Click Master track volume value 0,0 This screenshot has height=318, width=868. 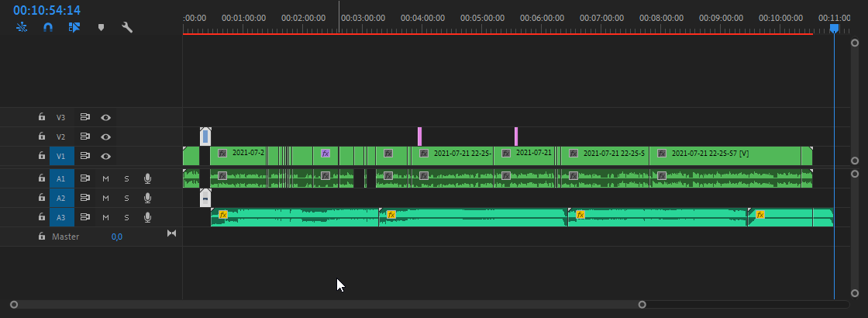pyautogui.click(x=116, y=237)
